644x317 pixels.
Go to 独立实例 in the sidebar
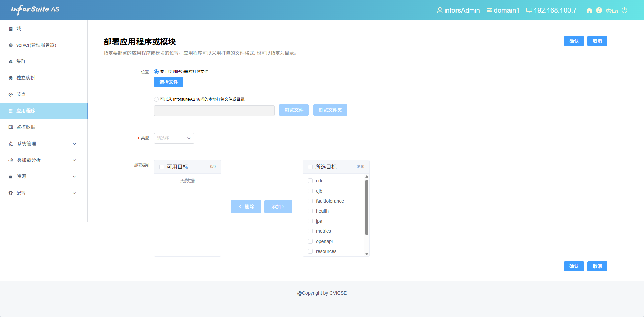pos(26,78)
